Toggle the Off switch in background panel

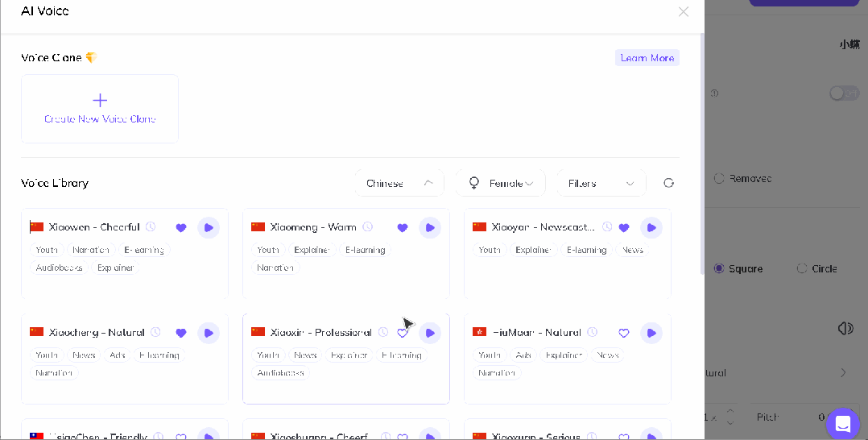[x=844, y=93]
